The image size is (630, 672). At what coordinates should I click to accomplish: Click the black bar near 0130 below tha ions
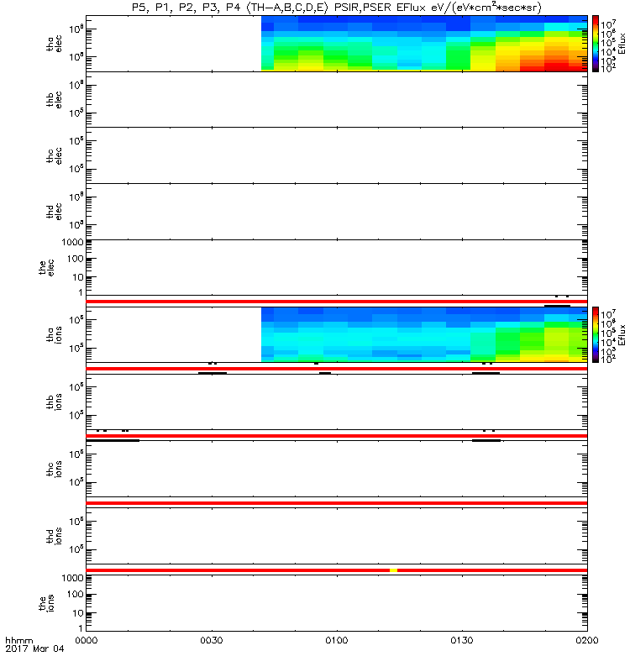coord(486,373)
